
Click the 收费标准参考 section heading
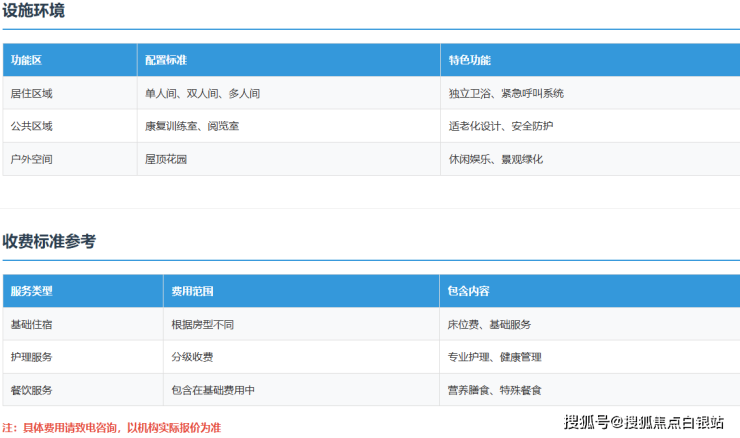click(x=49, y=241)
